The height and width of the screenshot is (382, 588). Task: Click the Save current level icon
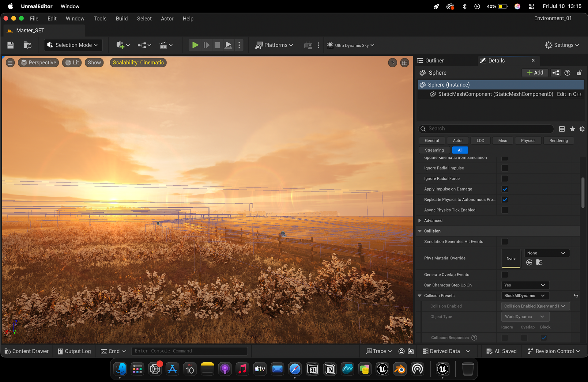10,45
